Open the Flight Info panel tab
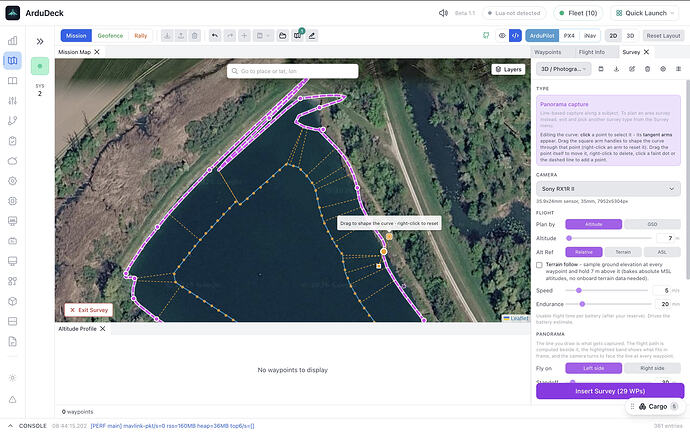The image size is (690, 433). click(591, 52)
